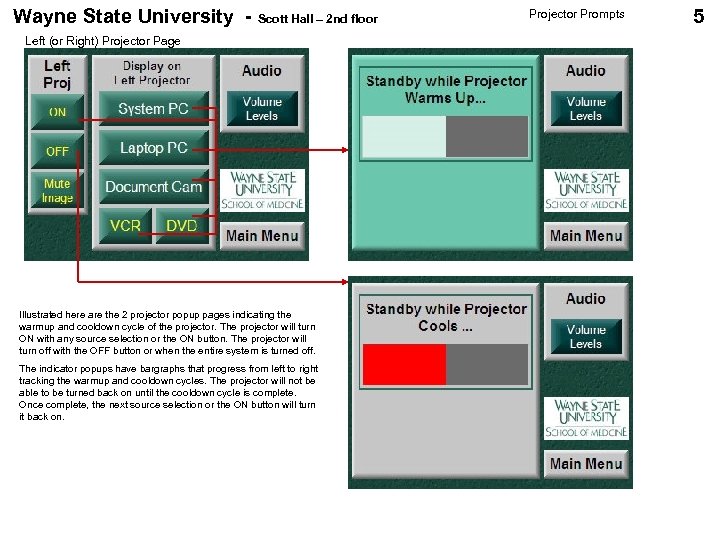The width and height of the screenshot is (720, 540).
Task: Click Wayne State logo on projector page
Action: pos(262,190)
